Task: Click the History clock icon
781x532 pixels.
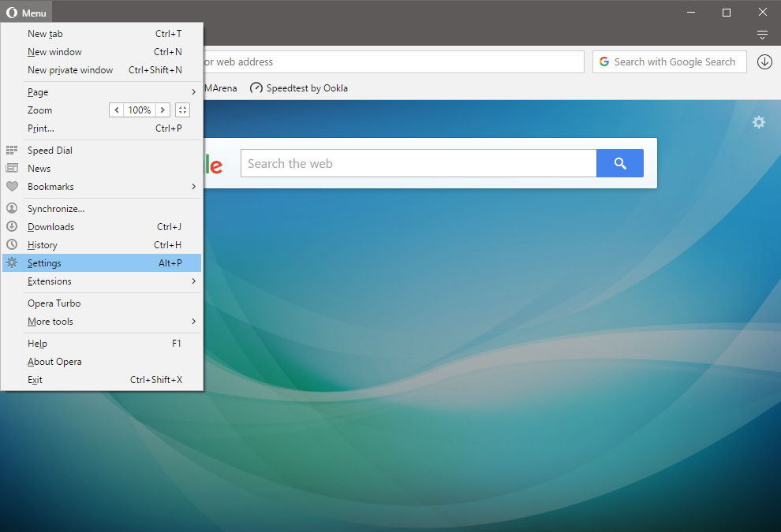Action: [x=12, y=244]
